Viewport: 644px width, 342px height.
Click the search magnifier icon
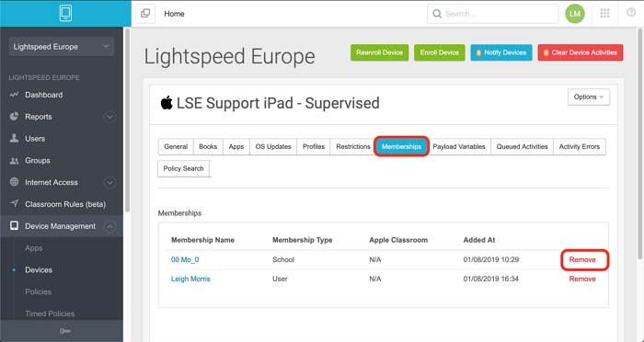pos(437,14)
